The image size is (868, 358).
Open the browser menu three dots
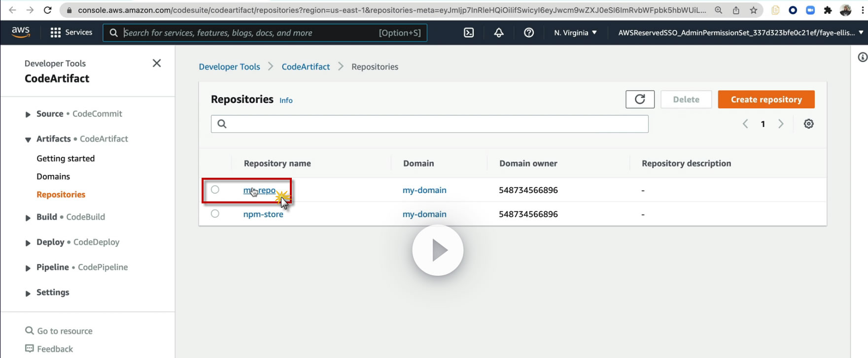pos(862,10)
